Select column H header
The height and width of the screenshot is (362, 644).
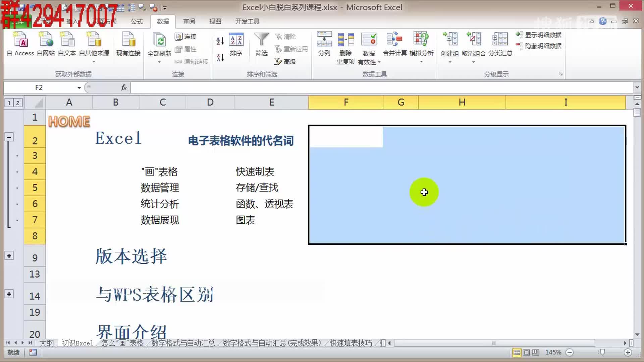click(x=462, y=102)
